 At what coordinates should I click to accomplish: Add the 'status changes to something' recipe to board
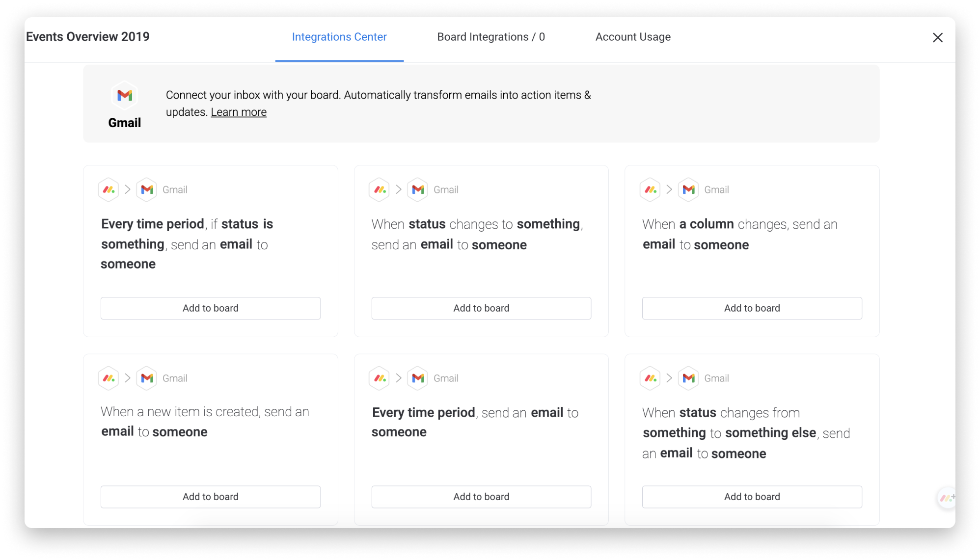tap(481, 308)
